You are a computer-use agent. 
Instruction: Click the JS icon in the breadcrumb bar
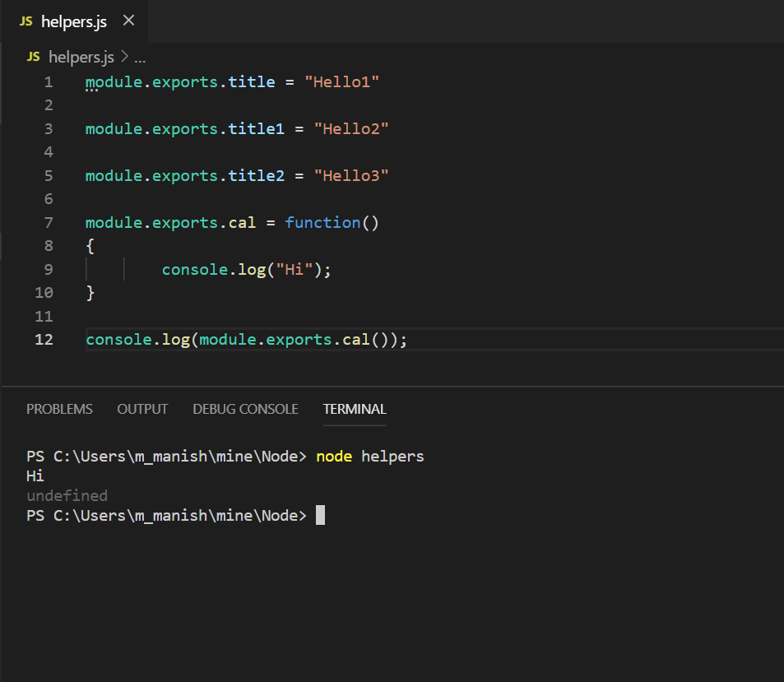point(32,57)
